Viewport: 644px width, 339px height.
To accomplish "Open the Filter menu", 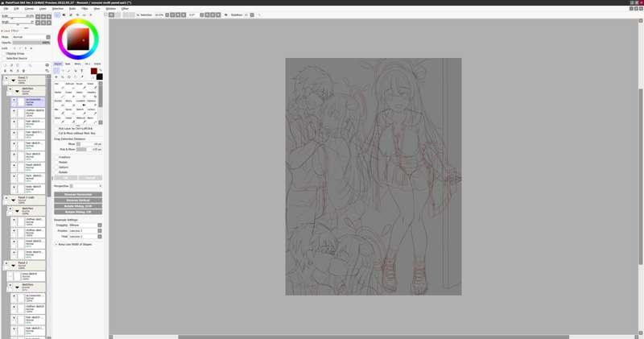I will pos(85,9).
